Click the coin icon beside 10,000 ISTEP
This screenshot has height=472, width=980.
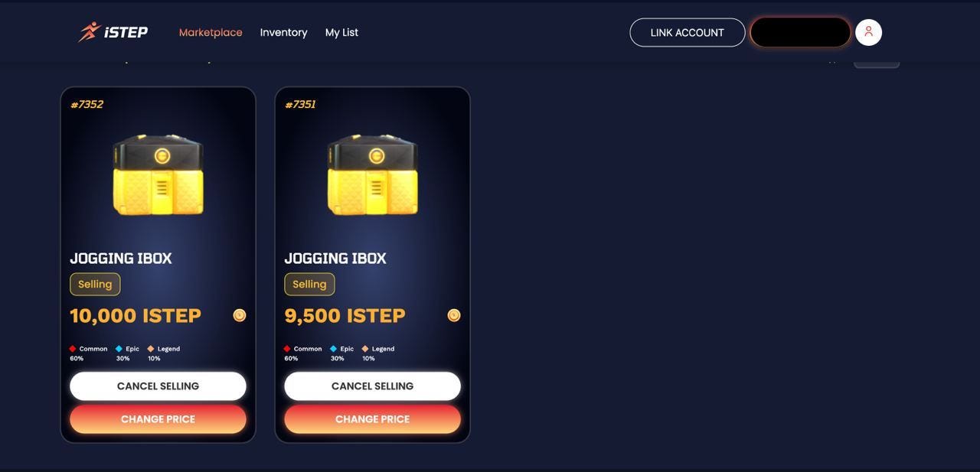pos(240,315)
